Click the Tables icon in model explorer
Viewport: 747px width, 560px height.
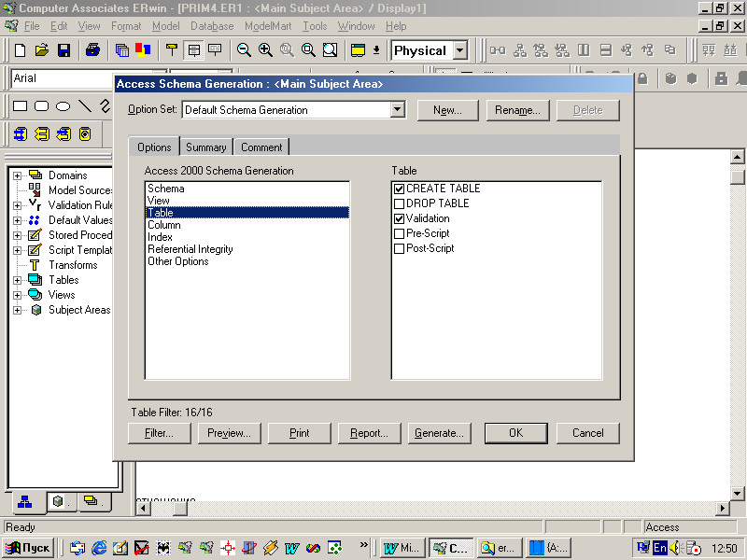pyautogui.click(x=35, y=279)
